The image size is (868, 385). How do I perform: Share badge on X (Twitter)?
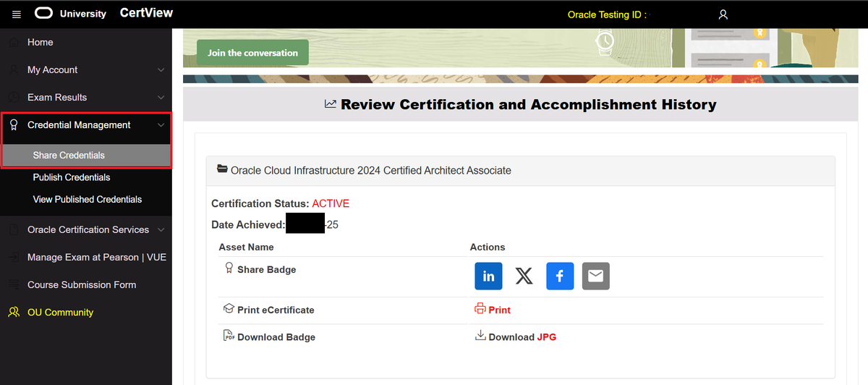[524, 276]
